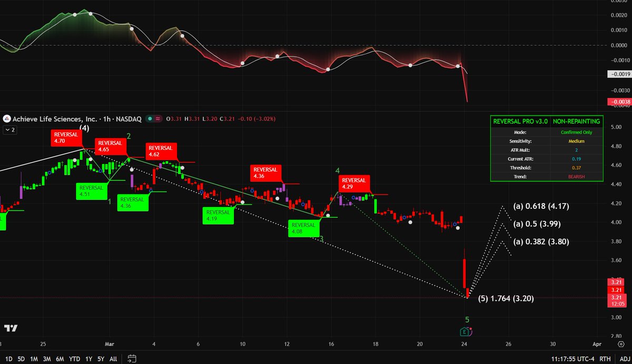Image resolution: width=632 pixels, height=364 pixels.
Task: Click the earnings E marker near 24
Action: coord(465,331)
